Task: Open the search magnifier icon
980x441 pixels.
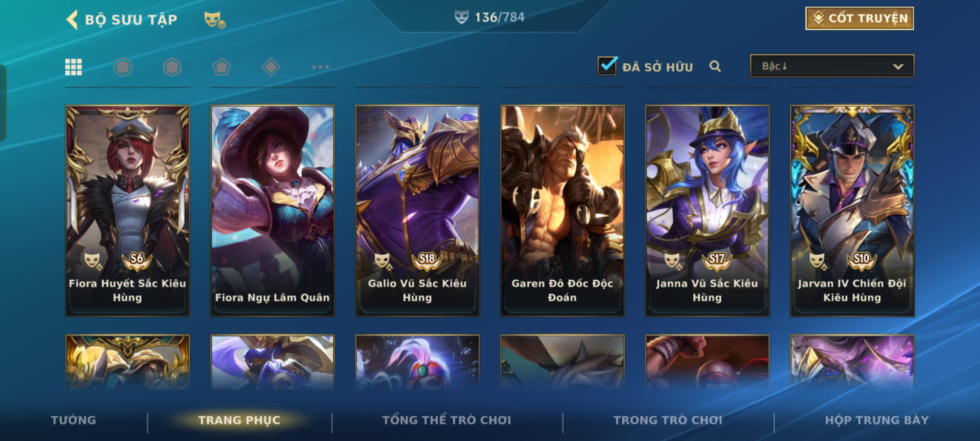Action: (x=715, y=66)
